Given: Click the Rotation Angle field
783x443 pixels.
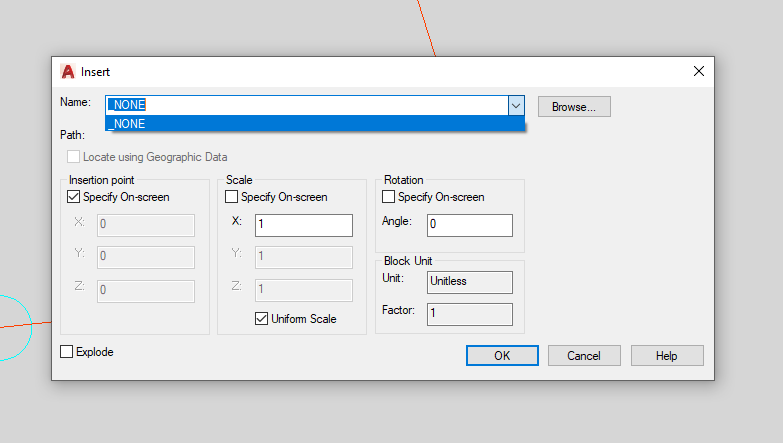Looking at the screenshot, I should 469,225.
